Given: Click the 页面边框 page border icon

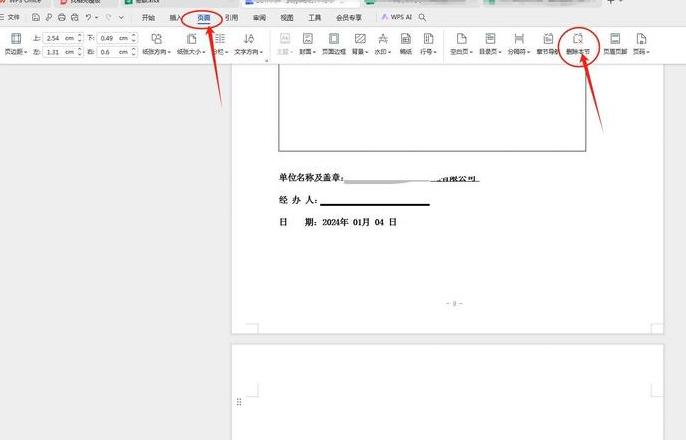Looking at the screenshot, I should pos(334,44).
